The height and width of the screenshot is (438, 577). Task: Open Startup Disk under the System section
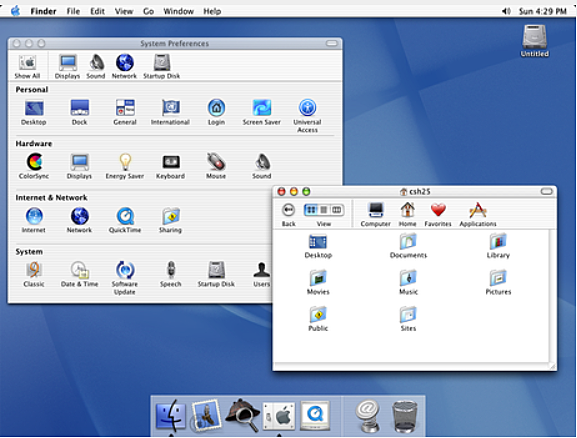[216, 274]
